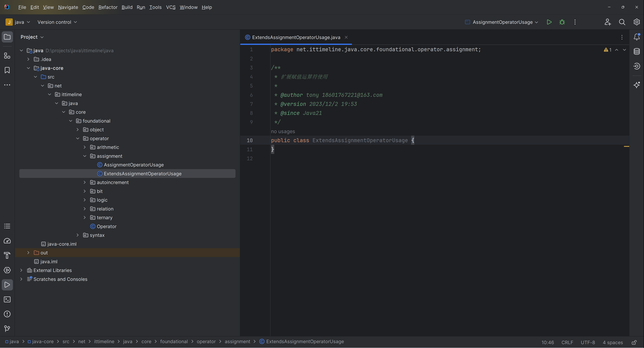Viewport: 644px width, 348px height.
Task: Open the Run tool window
Action: click(x=7, y=285)
